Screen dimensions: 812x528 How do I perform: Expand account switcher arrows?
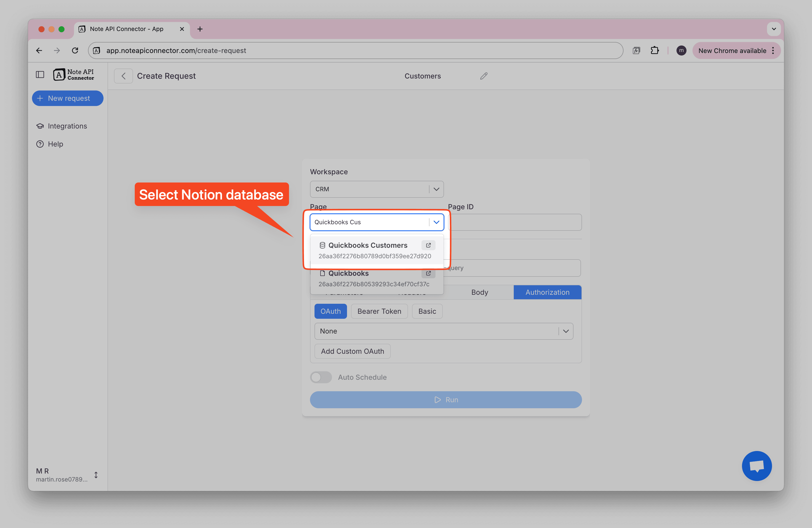click(x=96, y=475)
